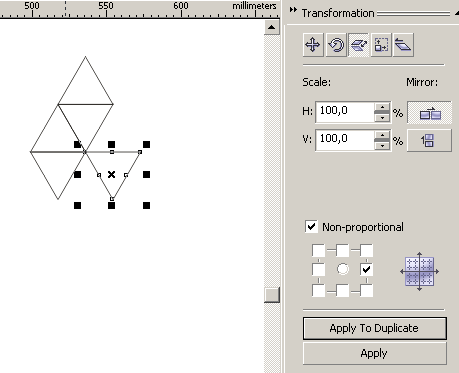Uncheck the middle-right anchor point checkbox

click(366, 269)
